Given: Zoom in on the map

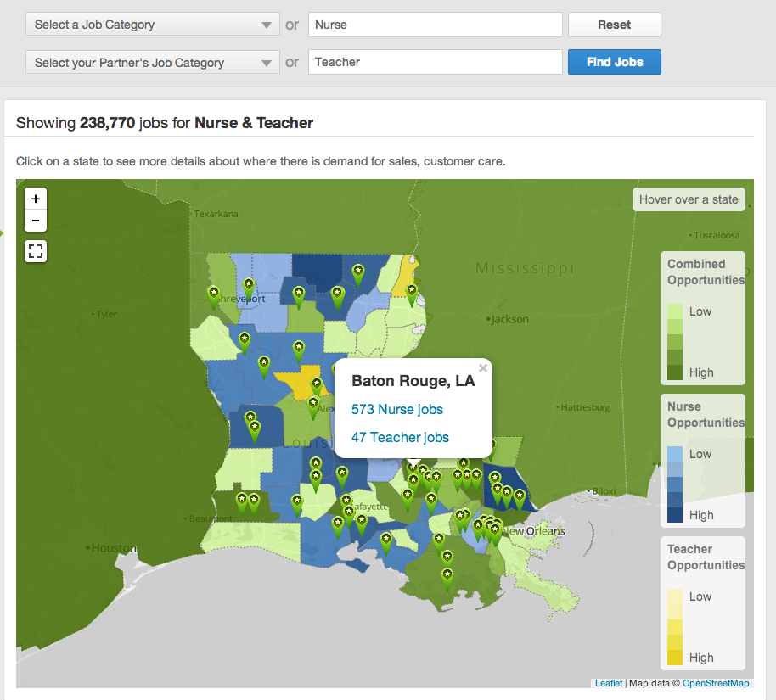Looking at the screenshot, I should pyautogui.click(x=36, y=199).
